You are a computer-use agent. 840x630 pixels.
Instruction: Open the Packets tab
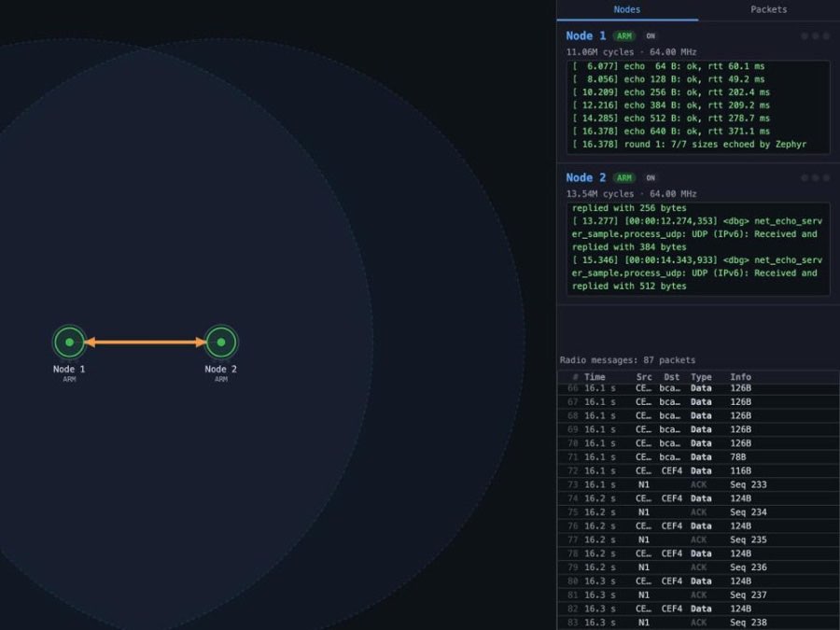point(769,9)
